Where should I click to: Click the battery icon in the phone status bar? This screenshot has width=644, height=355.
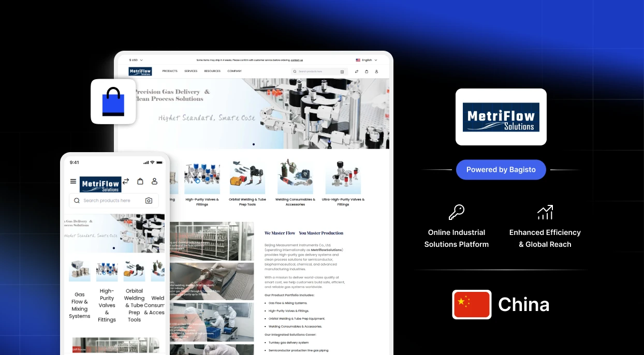(159, 162)
